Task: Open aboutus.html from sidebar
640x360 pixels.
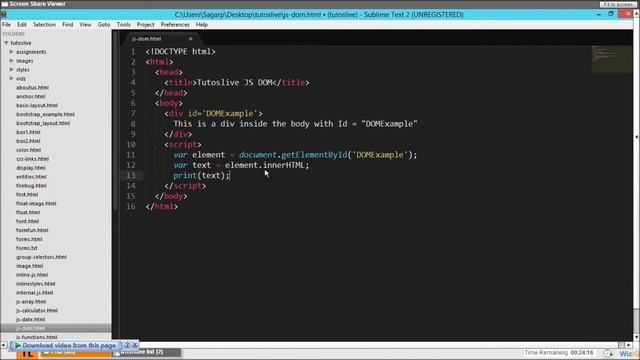Action: [x=32, y=87]
